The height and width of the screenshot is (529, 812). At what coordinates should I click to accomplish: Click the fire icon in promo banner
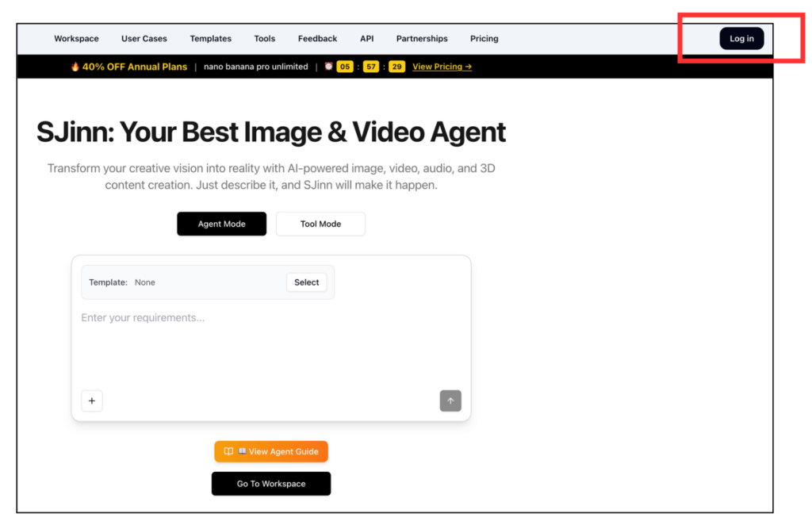coord(75,67)
